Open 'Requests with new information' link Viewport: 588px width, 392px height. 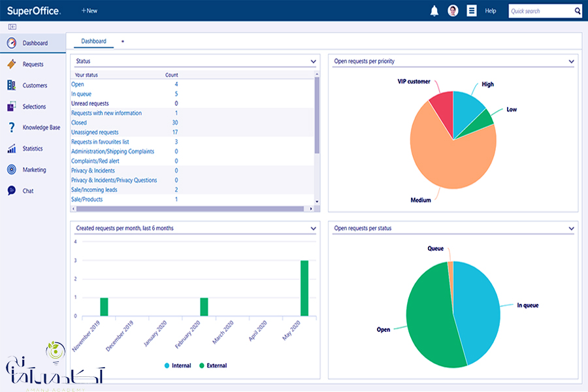106,113
